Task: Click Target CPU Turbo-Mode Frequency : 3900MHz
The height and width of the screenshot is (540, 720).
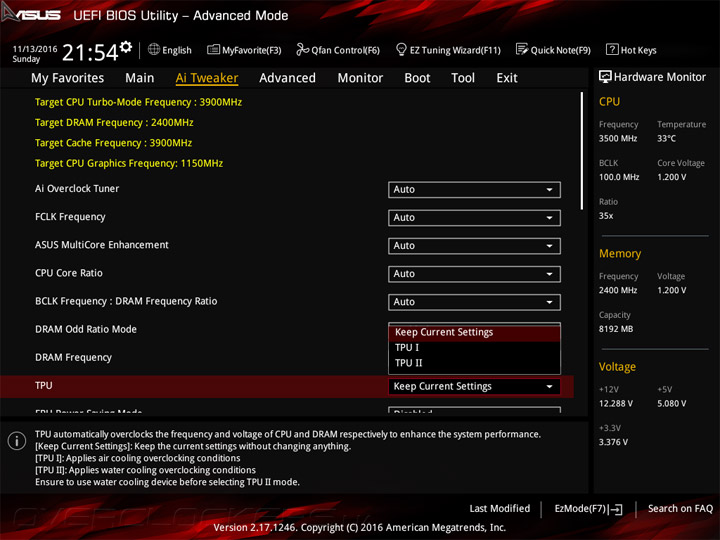Action: click(138, 102)
